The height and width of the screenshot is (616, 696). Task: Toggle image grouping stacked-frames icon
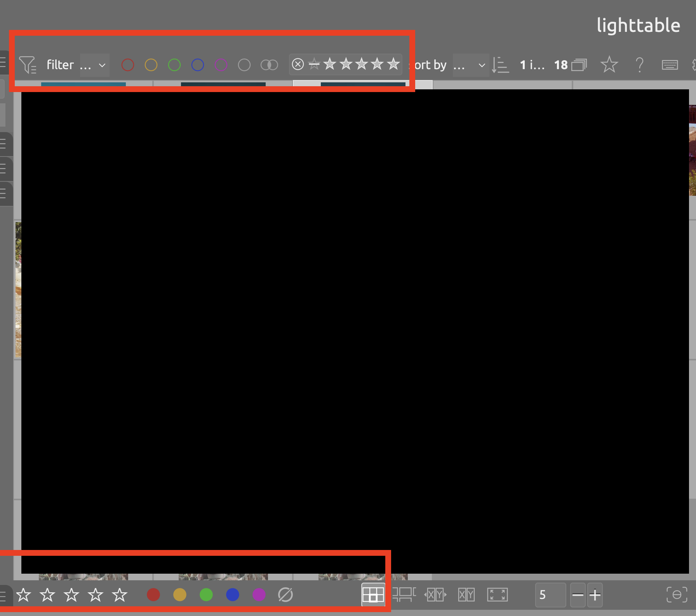click(579, 65)
